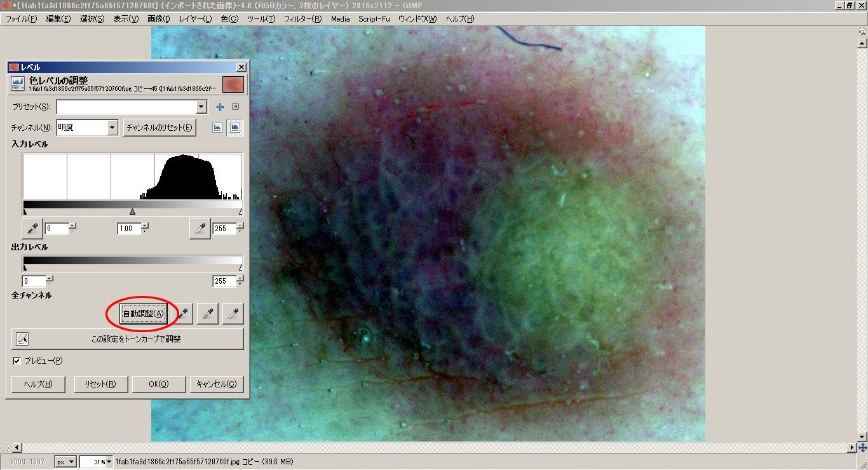Pick input black point eyedropper
Screen dimensions: 868x470
[32, 228]
